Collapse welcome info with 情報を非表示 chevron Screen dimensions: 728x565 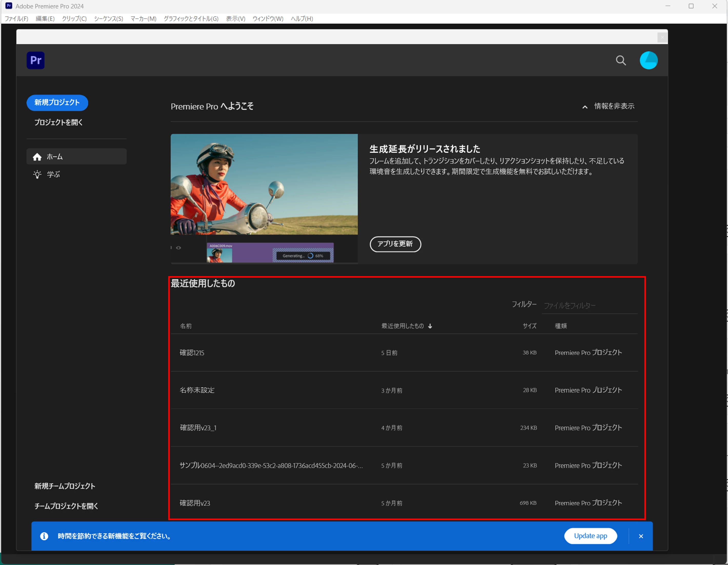(585, 107)
